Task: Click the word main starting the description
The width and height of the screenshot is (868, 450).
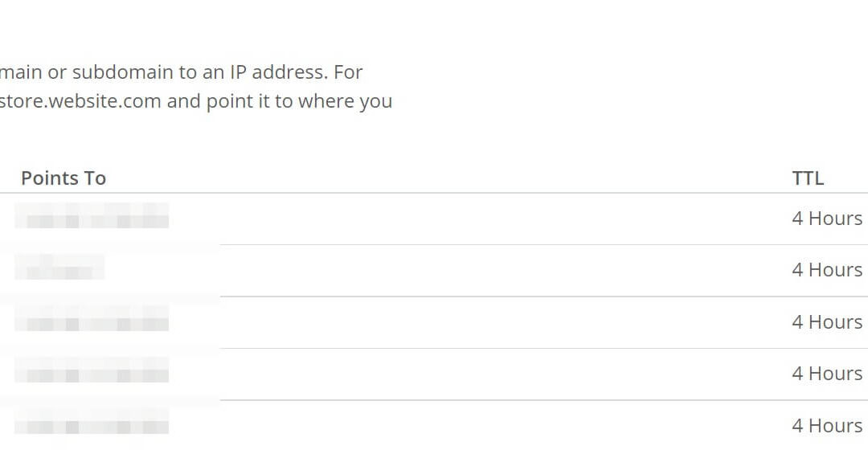Action: 21,72
